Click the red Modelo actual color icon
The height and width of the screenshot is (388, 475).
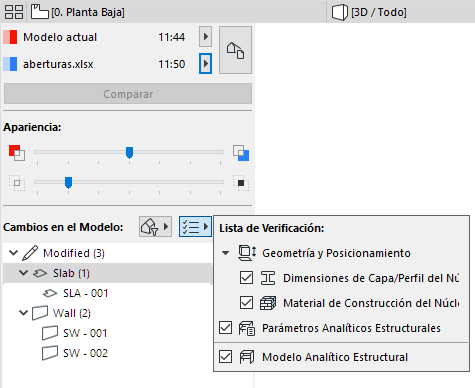pos(10,37)
